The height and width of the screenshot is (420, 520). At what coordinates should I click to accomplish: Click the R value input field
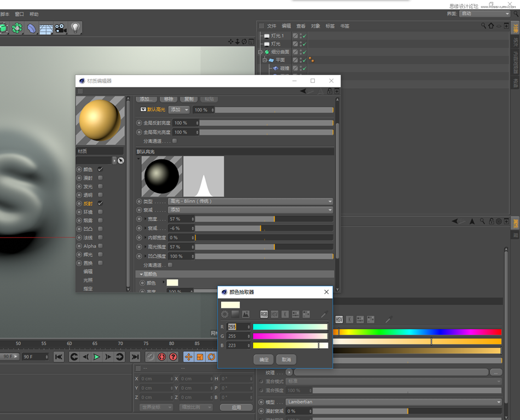pyautogui.click(x=238, y=327)
